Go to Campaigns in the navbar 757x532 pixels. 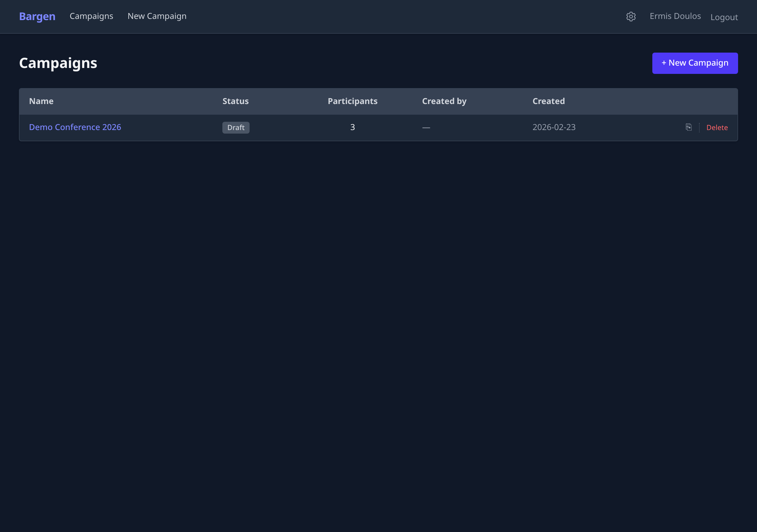pos(91,16)
